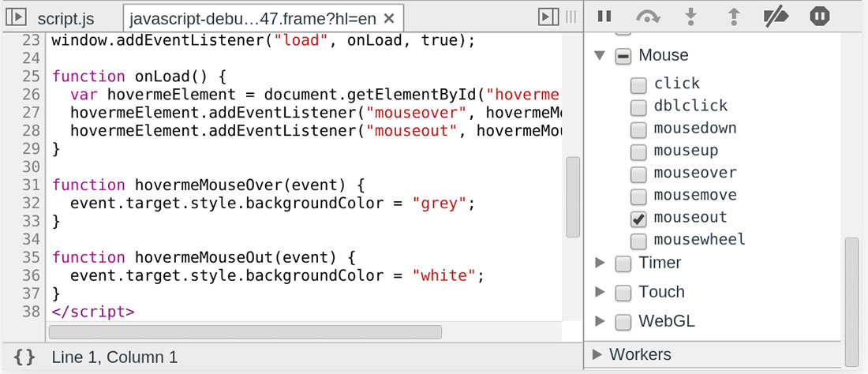
Task: Click the step out of function icon
Action: (734, 16)
